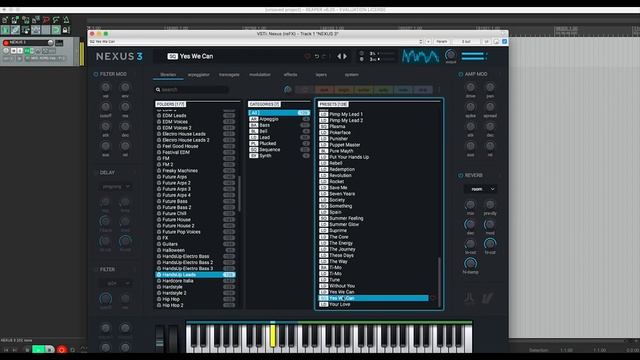Image resolution: width=640 pixels, height=360 pixels.
Task: Click the presets list scrollbar
Action: [x=440, y=282]
